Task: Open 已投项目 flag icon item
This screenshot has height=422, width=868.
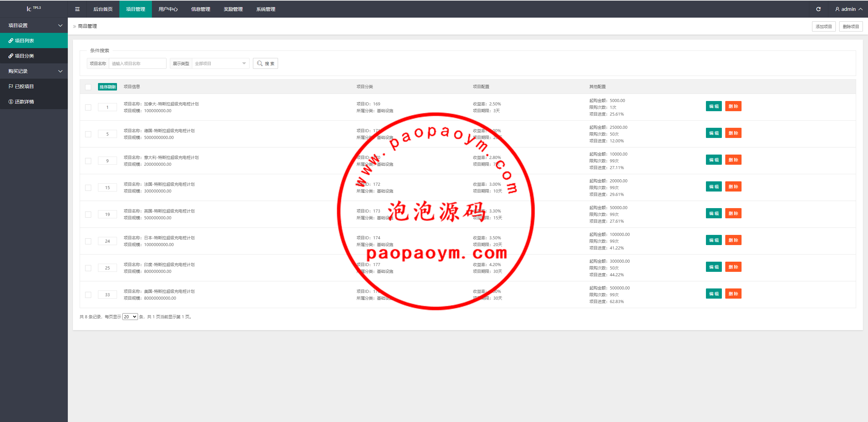Action: click(x=11, y=86)
